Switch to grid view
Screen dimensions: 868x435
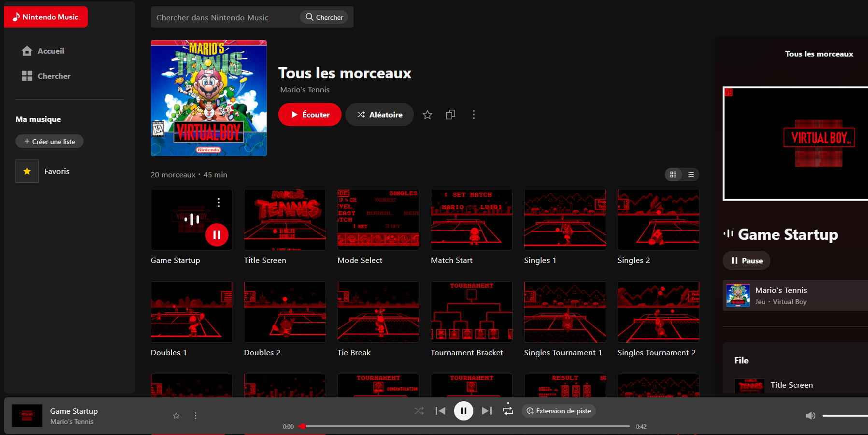(x=673, y=174)
